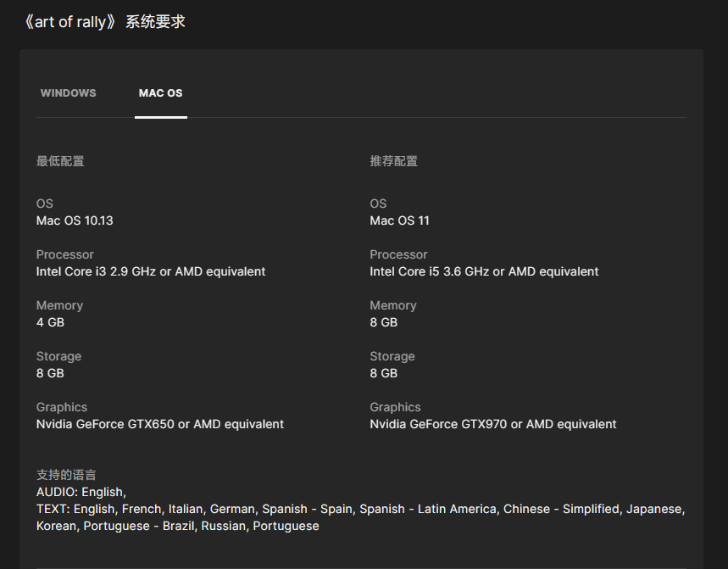Click the 最低配置 column heading

pos(60,161)
